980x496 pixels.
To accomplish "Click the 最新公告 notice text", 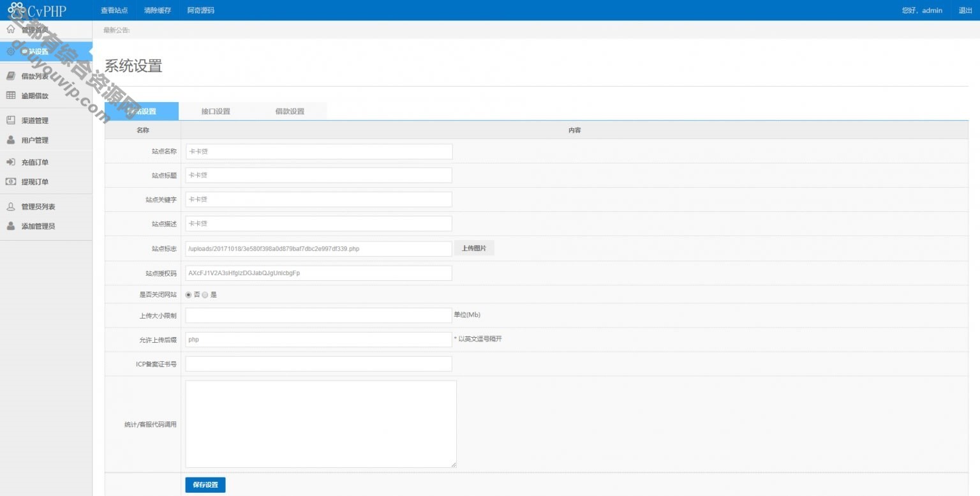I will 117,30.
